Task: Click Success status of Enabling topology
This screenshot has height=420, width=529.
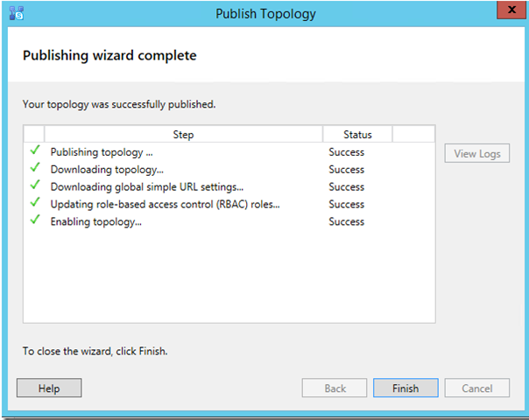Action: tap(347, 221)
